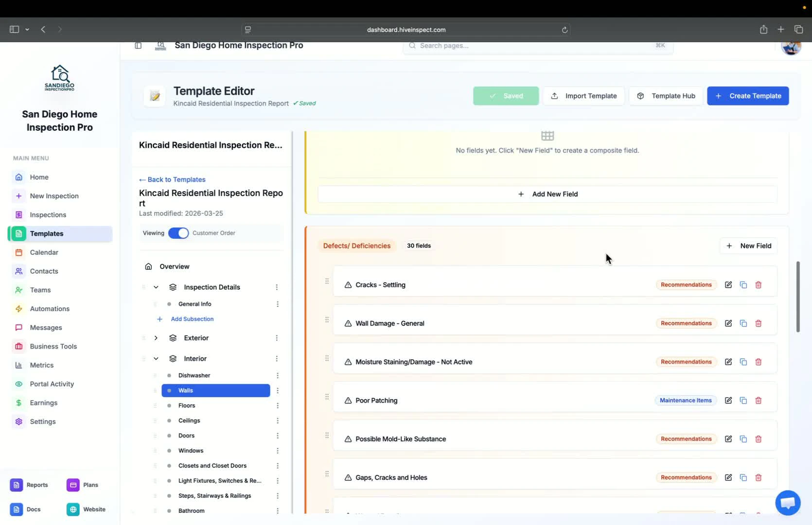The height and width of the screenshot is (525, 812).
Task: Edit the Possible Mold-Like Substance field
Action: [728, 439]
